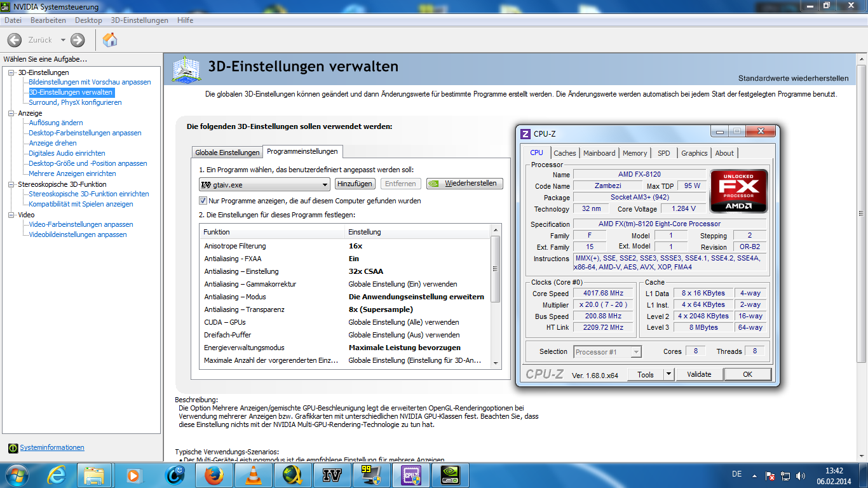
Task: Open the Graphics tab in CPU-Z
Action: (694, 153)
